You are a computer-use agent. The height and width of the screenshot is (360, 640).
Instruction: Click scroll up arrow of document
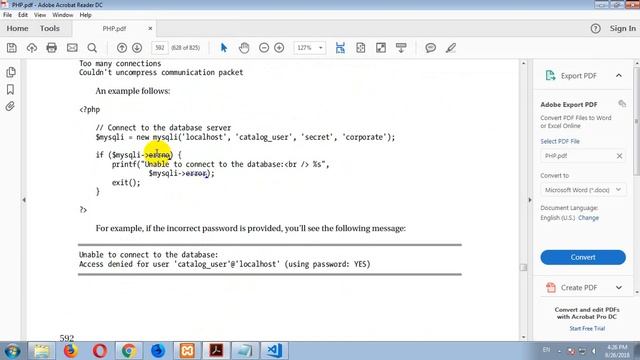pyautogui.click(x=523, y=63)
